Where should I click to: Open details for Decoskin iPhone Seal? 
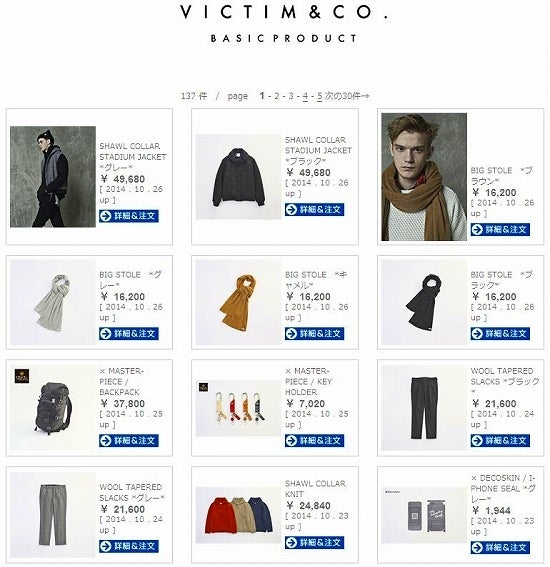tap(500, 548)
